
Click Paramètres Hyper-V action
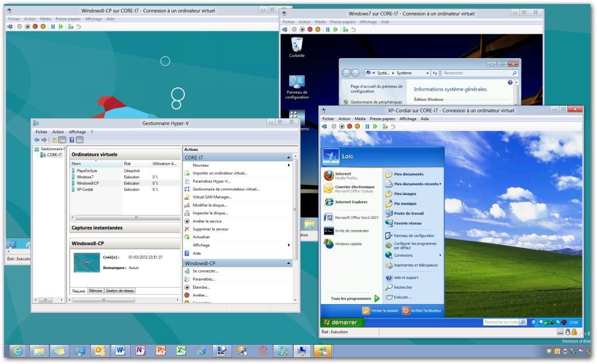tap(211, 181)
